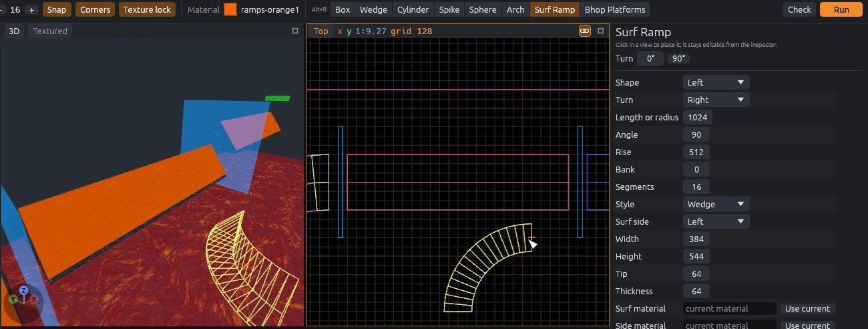Click Use current for Side material

[x=807, y=326]
